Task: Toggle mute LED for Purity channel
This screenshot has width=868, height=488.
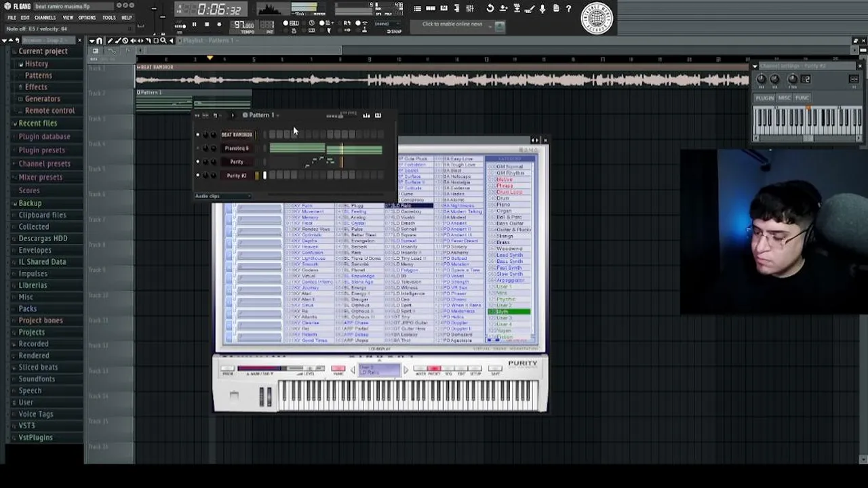Action: tap(198, 161)
